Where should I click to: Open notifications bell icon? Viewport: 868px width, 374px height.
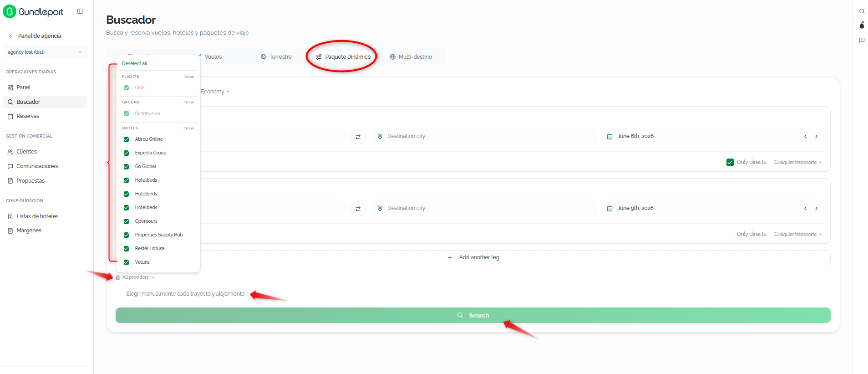coord(862,26)
